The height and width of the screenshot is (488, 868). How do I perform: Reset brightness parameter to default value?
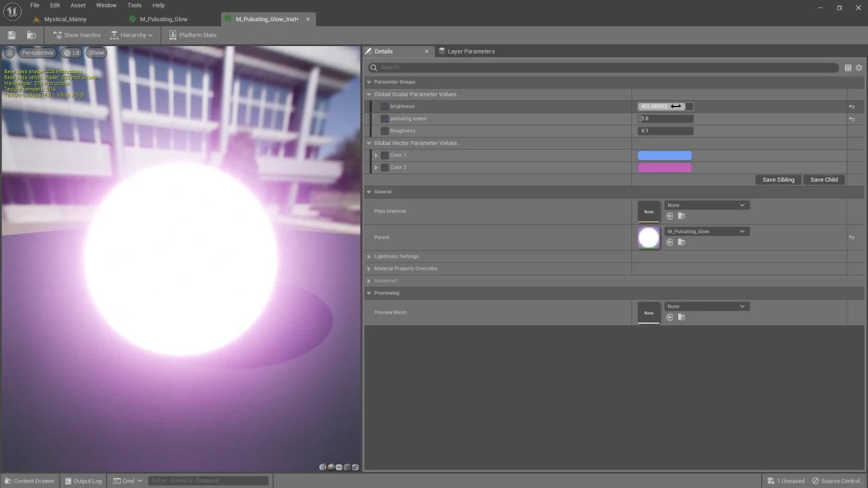[852, 106]
